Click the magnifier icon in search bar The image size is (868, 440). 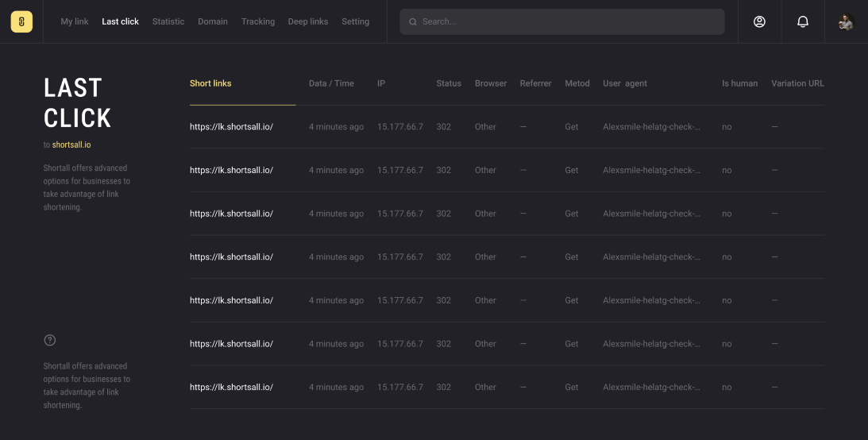point(413,22)
